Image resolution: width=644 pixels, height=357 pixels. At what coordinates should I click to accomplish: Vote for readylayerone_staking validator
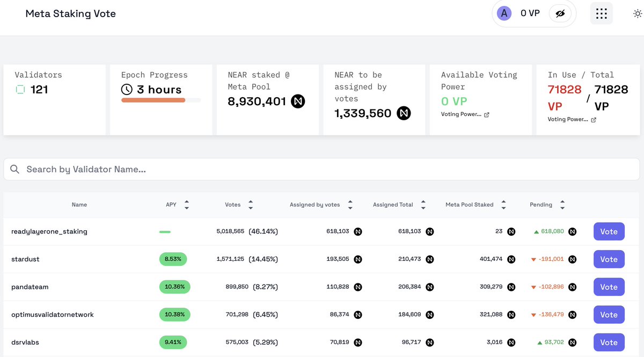[609, 231]
